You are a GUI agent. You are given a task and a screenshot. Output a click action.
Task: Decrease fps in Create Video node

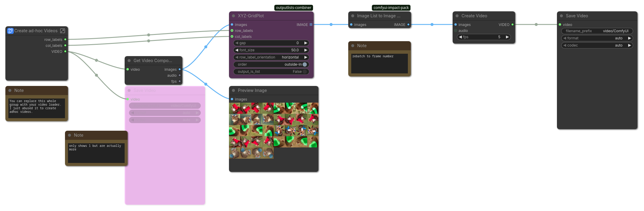coord(460,37)
